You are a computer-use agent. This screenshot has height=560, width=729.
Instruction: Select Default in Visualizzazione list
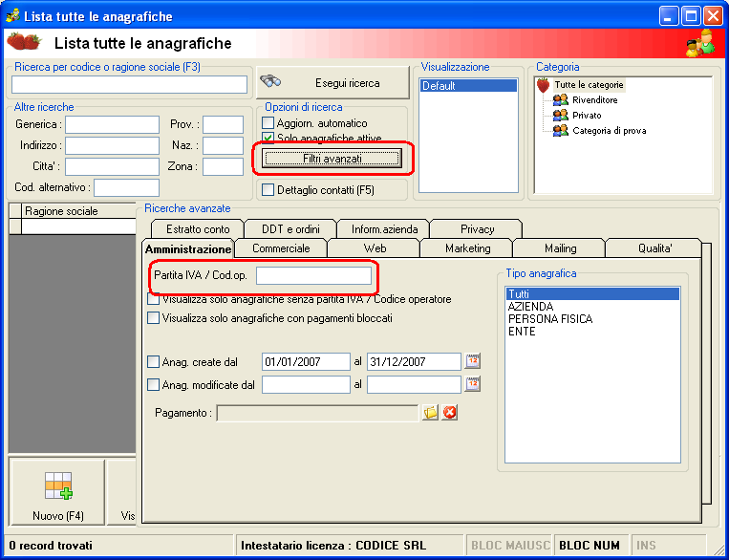tap(468, 86)
